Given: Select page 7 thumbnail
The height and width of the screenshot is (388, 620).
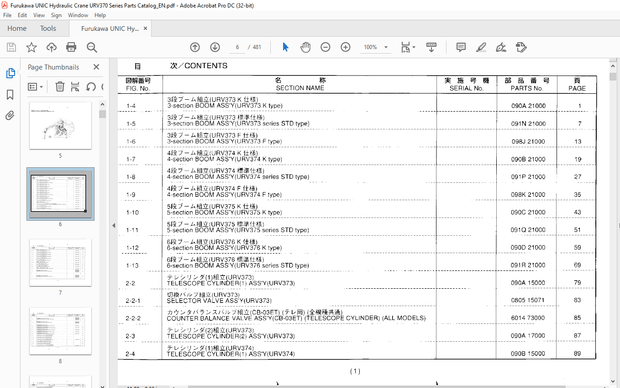Looking at the screenshot, I should click(x=60, y=263).
